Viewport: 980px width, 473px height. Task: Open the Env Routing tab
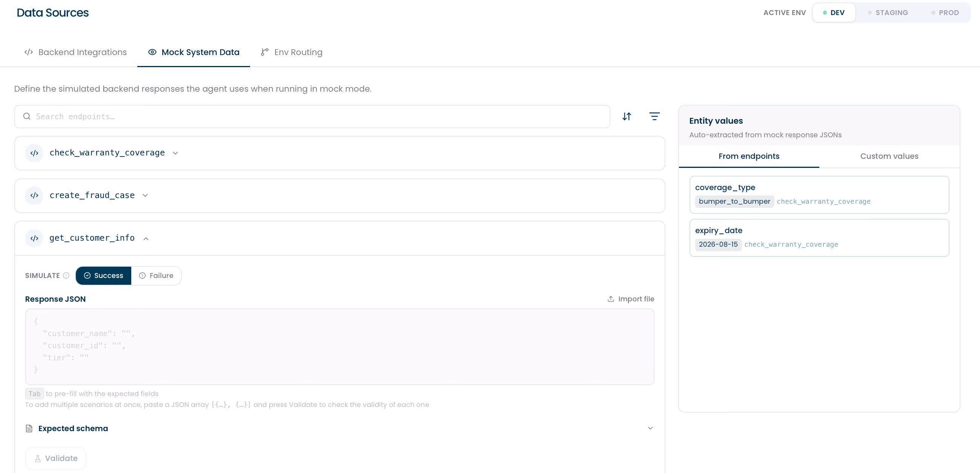tap(292, 52)
